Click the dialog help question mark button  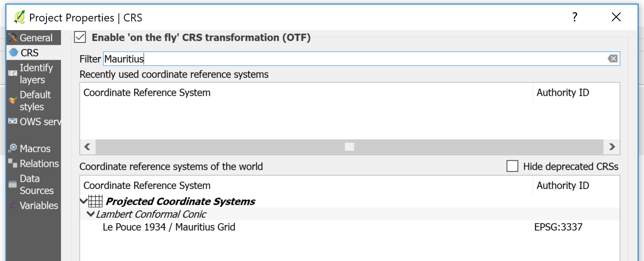pyautogui.click(x=575, y=17)
